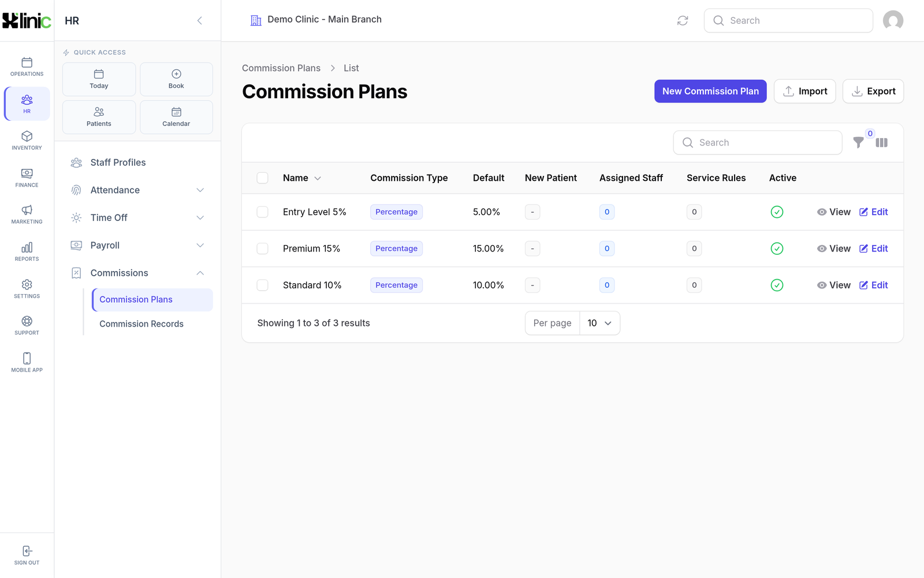Open the Per page dropdown
This screenshot has width=924, height=578.
point(599,323)
